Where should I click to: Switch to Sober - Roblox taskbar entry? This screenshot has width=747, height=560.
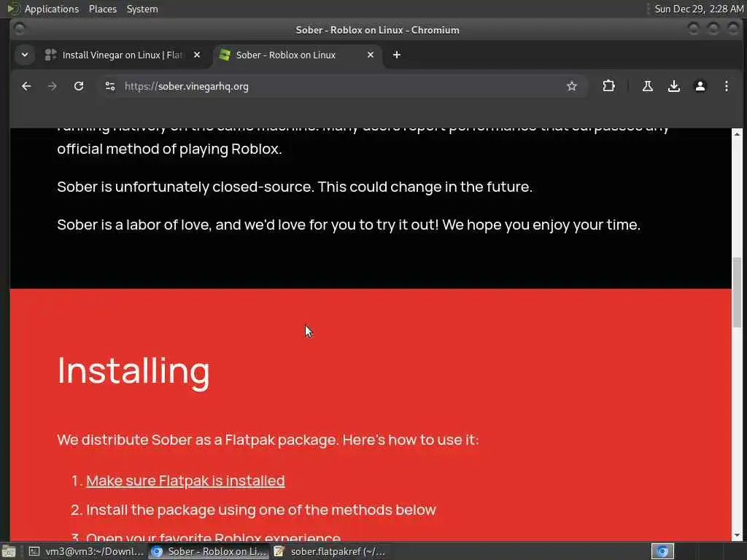[x=209, y=551]
